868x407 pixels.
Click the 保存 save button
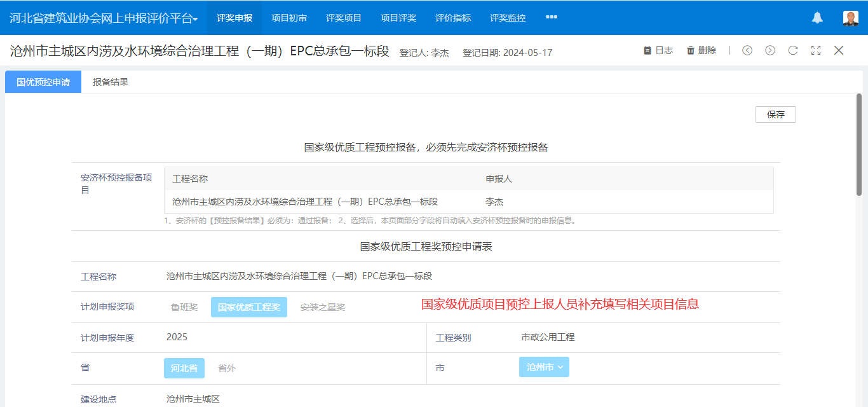pos(775,114)
